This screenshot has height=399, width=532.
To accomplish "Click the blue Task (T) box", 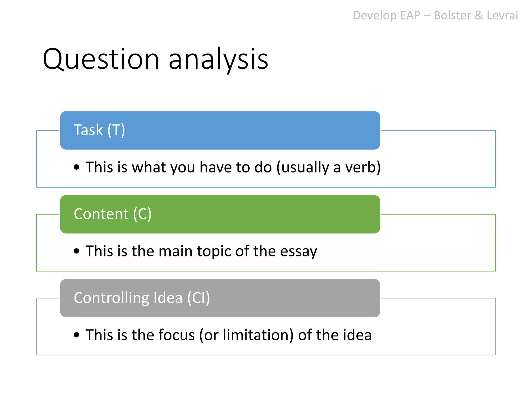I will 220,130.
